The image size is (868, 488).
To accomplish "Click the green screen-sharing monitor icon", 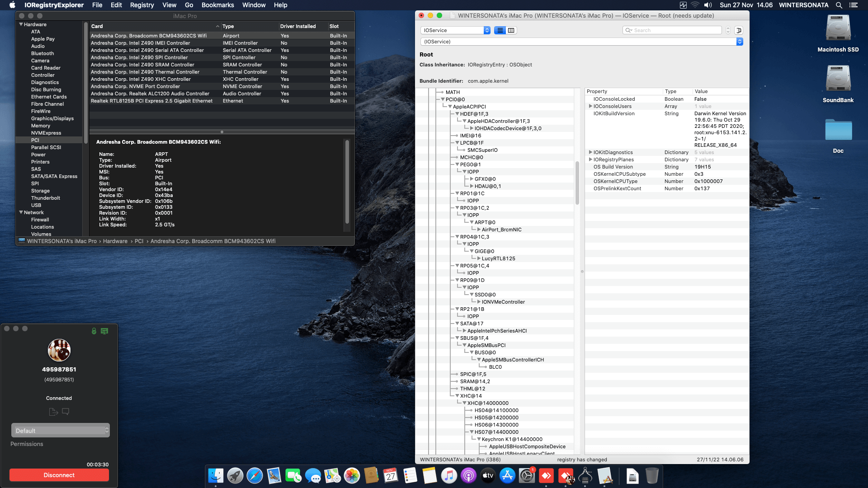I will tap(104, 331).
